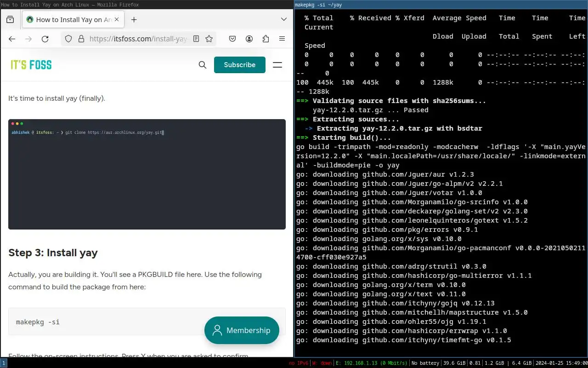This screenshot has height=368, width=588.
Task: Click the 'golang.org/x/sys v0.10.0' line
Action: tap(379, 239)
